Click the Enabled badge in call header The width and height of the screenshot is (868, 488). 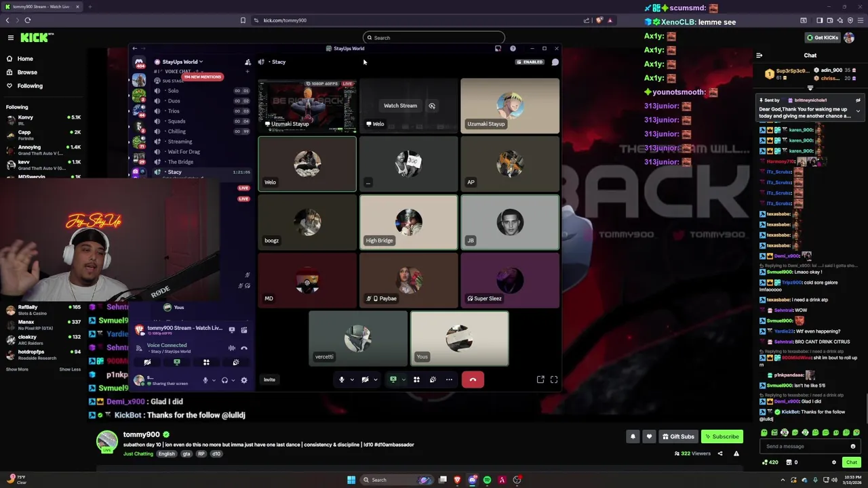pos(529,62)
